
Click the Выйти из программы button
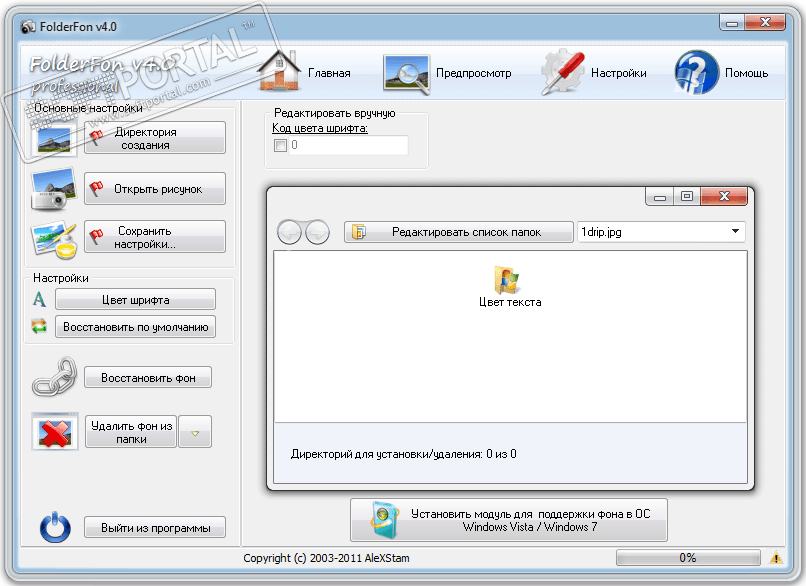pyautogui.click(x=155, y=527)
